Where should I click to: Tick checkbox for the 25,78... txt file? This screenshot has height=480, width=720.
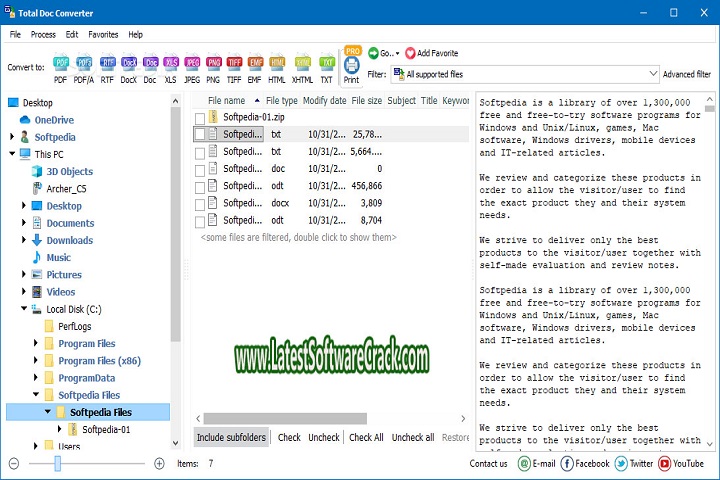point(200,135)
